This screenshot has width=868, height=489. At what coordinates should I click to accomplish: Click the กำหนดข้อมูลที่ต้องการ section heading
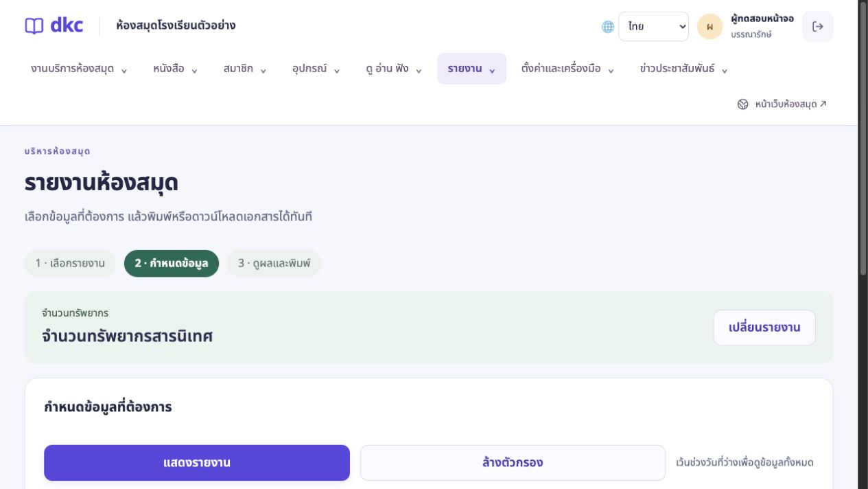pos(108,407)
